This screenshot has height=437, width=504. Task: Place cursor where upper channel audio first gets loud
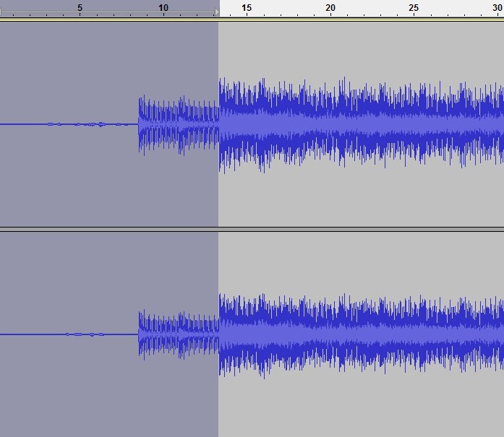tap(140, 124)
